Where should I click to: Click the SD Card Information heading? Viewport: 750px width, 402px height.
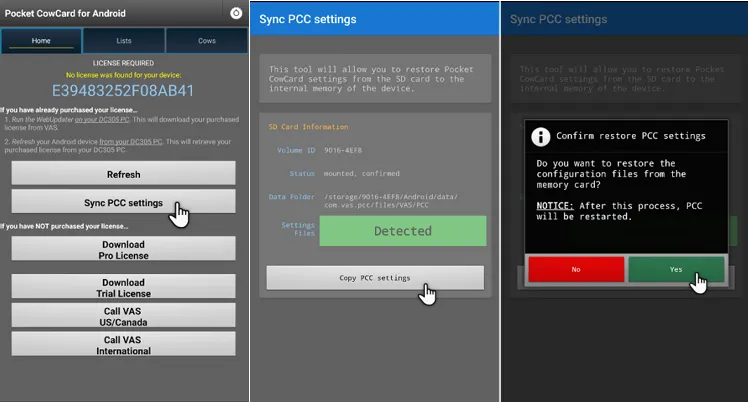[309, 127]
